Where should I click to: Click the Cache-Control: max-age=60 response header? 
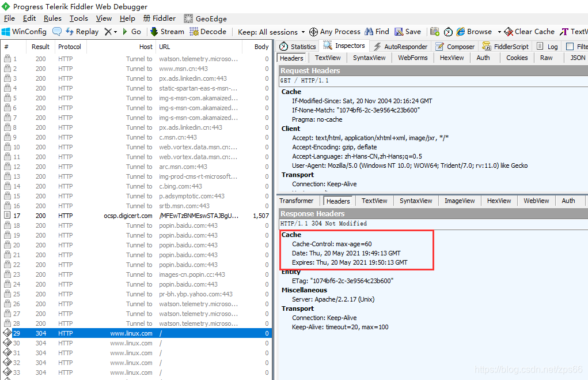(x=332, y=244)
